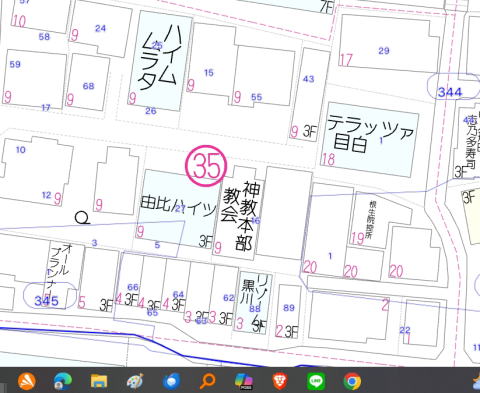The height and width of the screenshot is (393, 480).
Task: Click the orange magnifier search icon
Action: 208,381
